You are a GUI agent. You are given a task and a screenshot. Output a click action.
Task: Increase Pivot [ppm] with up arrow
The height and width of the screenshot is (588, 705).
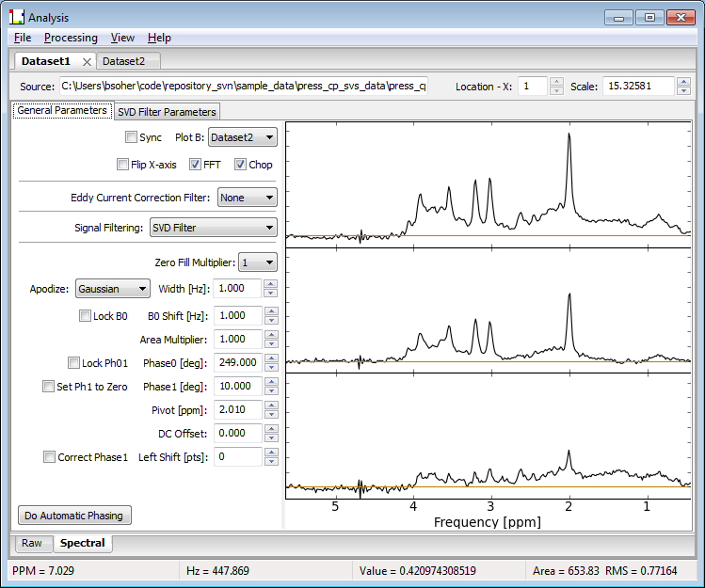pos(271,405)
